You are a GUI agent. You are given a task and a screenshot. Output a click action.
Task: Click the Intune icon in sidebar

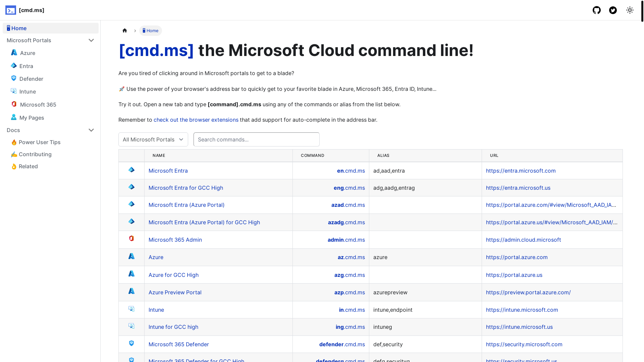[x=14, y=91]
